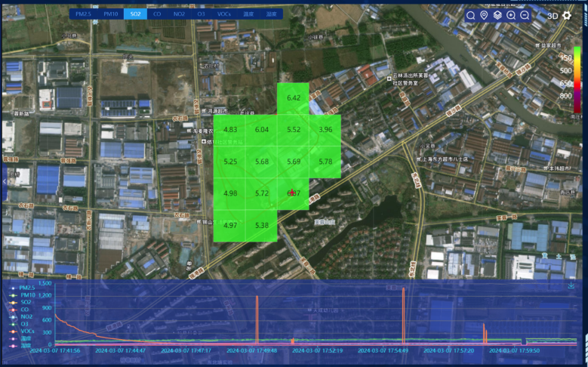Viewport: 588px width, 367px height.
Task: Select the O3 pollutant tab
Action: 201,14
